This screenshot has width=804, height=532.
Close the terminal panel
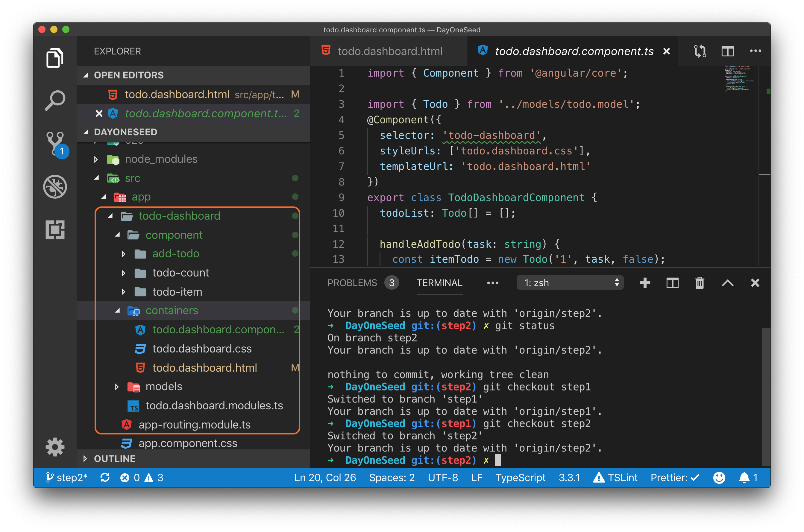point(755,283)
